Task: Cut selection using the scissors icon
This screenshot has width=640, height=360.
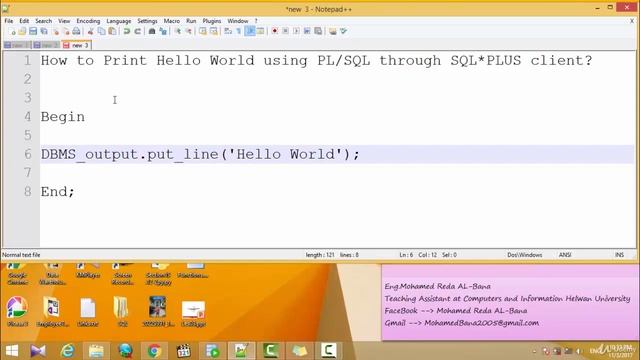Action: (91, 31)
